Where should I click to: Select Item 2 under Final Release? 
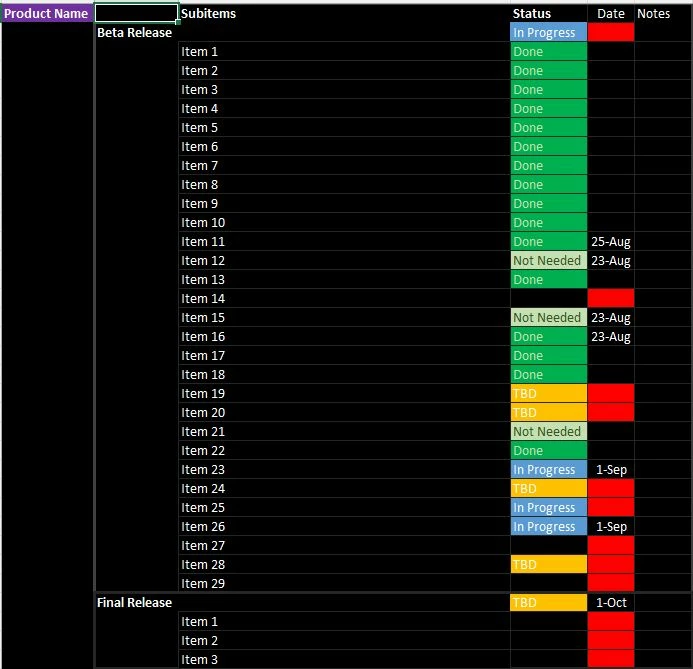[344, 641]
